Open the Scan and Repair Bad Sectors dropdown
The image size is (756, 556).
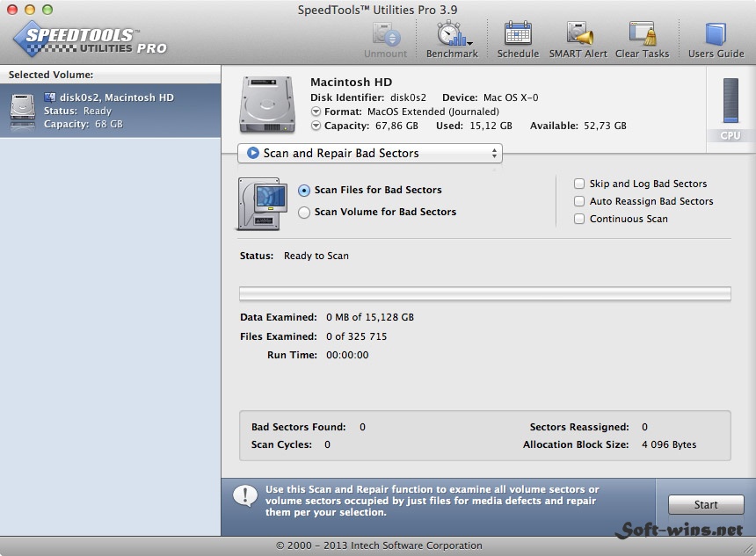(x=370, y=153)
